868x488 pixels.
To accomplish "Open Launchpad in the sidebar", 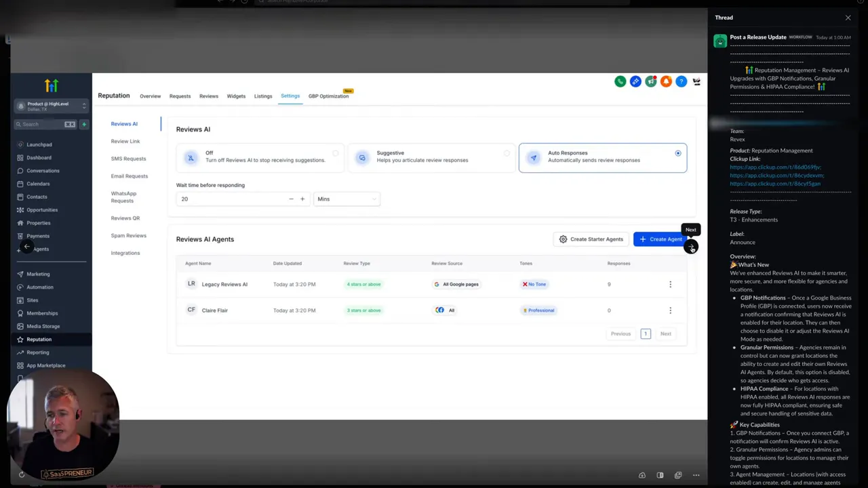I will point(39,144).
